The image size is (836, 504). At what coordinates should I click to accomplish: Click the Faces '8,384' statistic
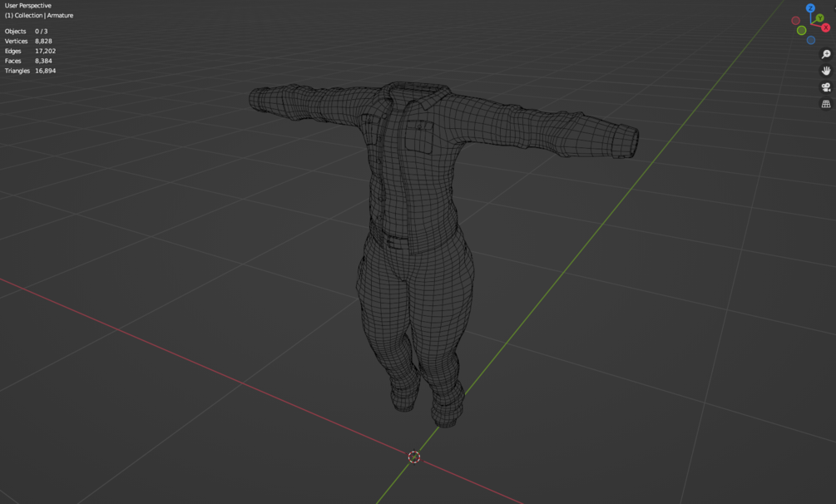43,61
